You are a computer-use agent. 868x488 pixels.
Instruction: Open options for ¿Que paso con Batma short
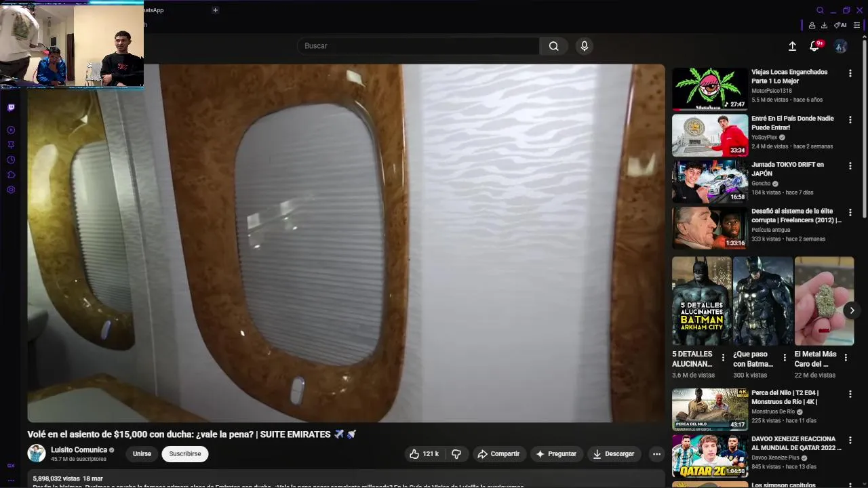coord(785,357)
